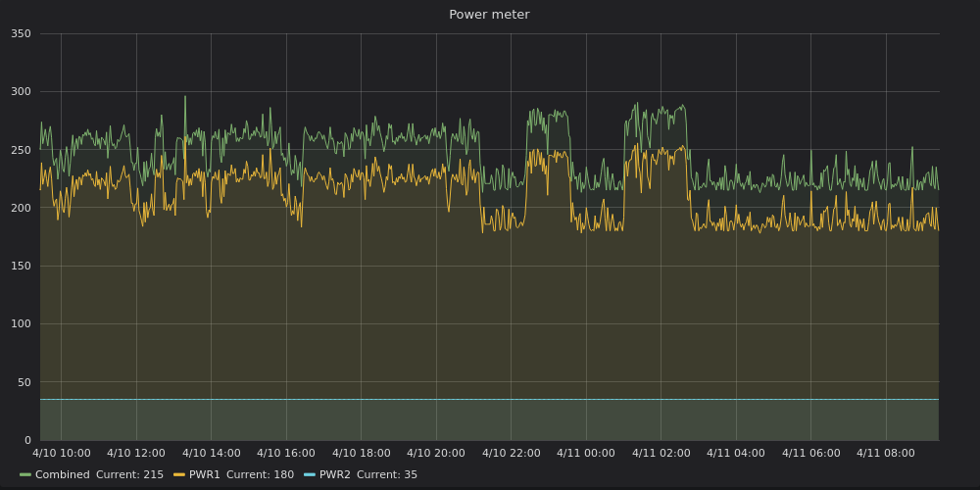Image resolution: width=980 pixels, height=490 pixels.
Task: Click the 250 y-axis label
Action: point(22,150)
